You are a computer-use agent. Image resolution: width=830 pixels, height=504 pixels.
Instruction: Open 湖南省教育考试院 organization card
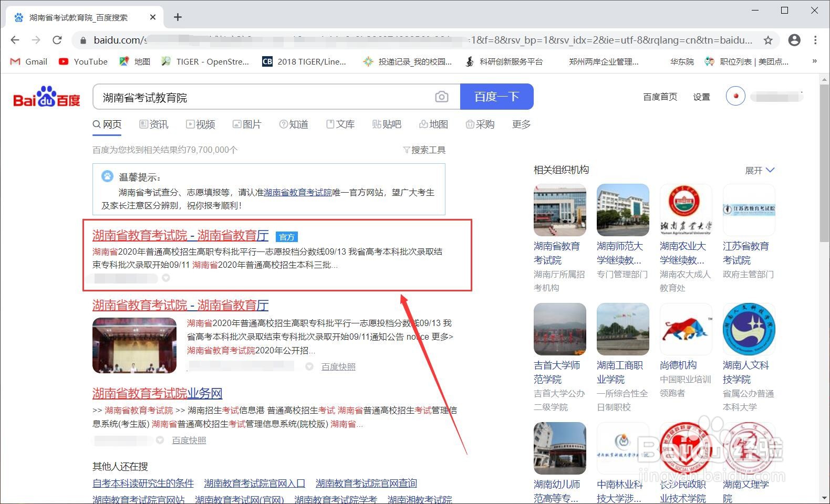pos(560,238)
